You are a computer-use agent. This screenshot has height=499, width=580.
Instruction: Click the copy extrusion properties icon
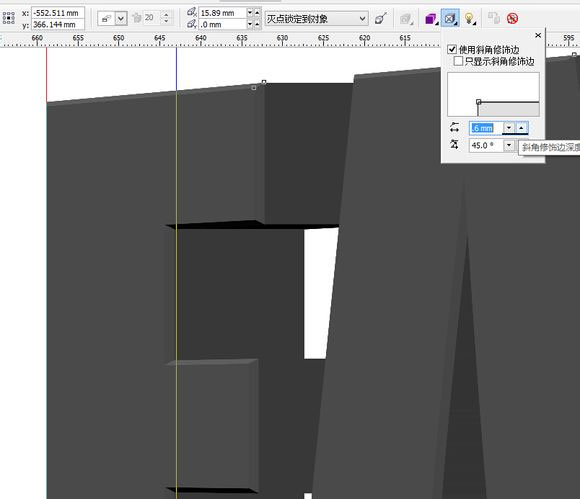click(493, 18)
